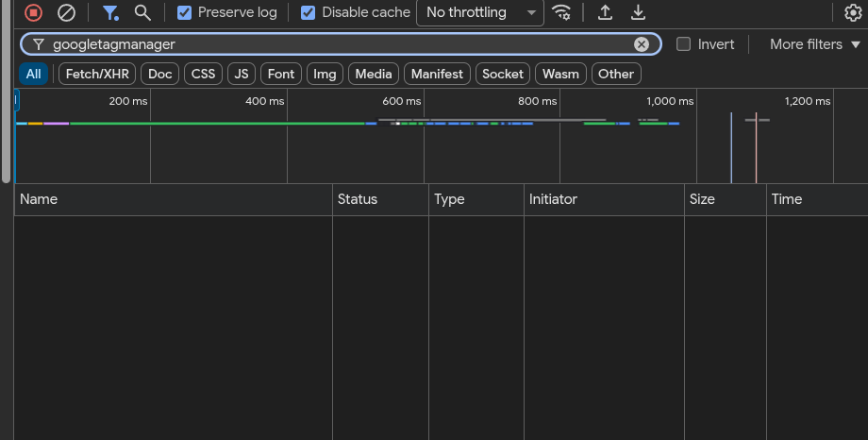Click the blue DOMContentLoaded line in overview
Viewport: 868px width, 440px height.
point(731,147)
